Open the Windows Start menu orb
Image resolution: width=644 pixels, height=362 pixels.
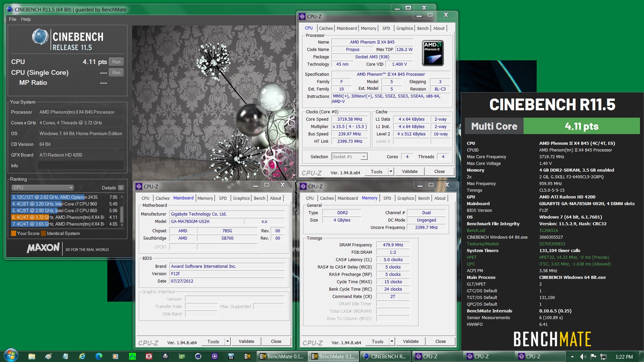[x=10, y=356]
